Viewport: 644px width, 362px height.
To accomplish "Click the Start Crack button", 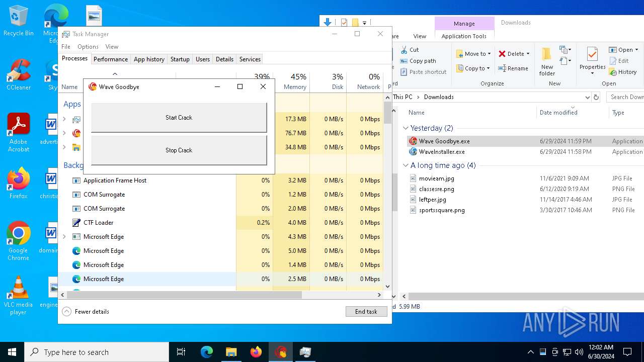I will click(x=179, y=118).
